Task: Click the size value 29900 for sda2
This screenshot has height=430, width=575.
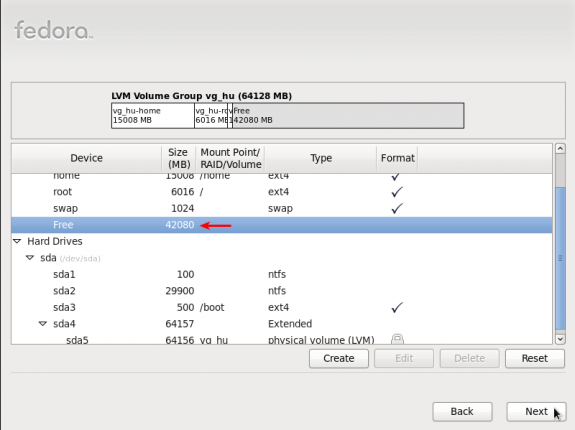Action: (x=180, y=291)
